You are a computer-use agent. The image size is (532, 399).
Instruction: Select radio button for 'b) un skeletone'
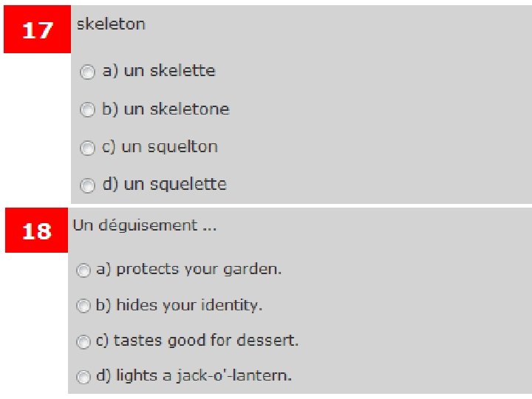88,109
